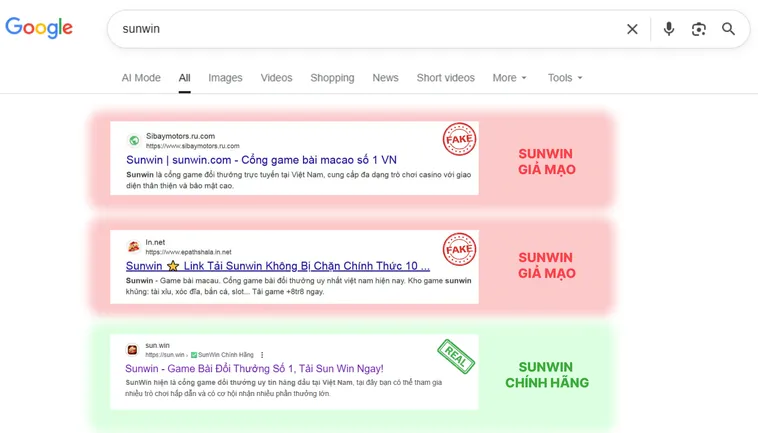Click the sun.win site name
The width and height of the screenshot is (758, 433).
[x=158, y=346]
